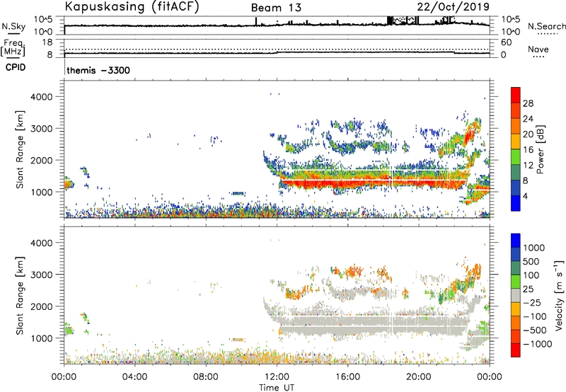Image resolution: width=566 pixels, height=392 pixels.
Task: Click the 'themis -3300' text
Action: (98, 70)
